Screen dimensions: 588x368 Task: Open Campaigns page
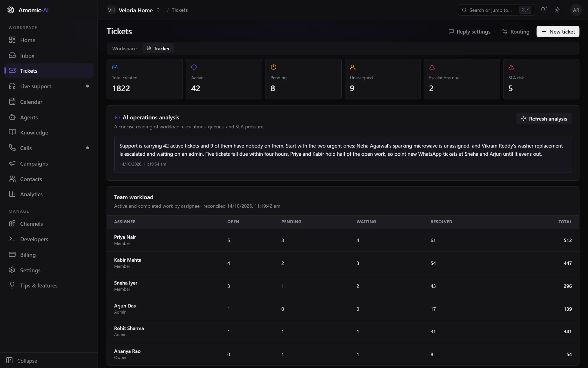click(49, 164)
